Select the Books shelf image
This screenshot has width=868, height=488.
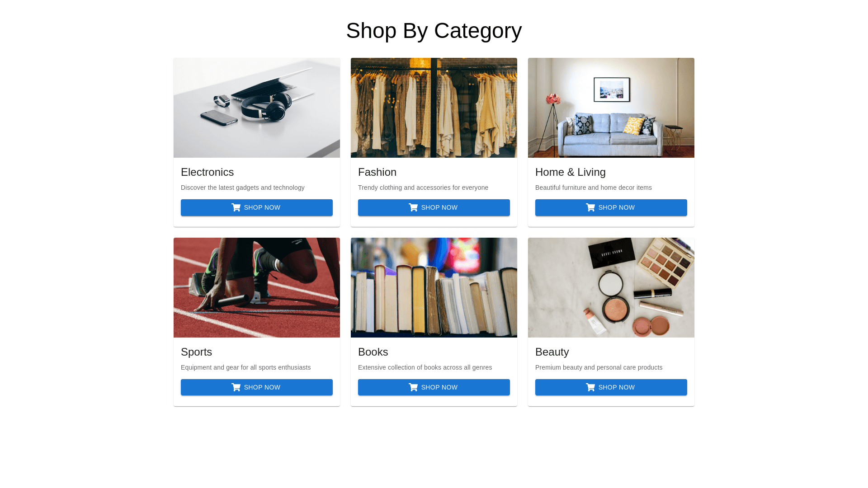(x=434, y=287)
